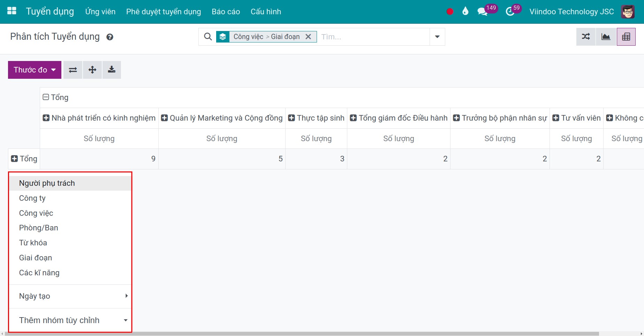644x336 pixels.
Task: Remove the Công việc > Giai đoạn filter
Action: (x=308, y=37)
